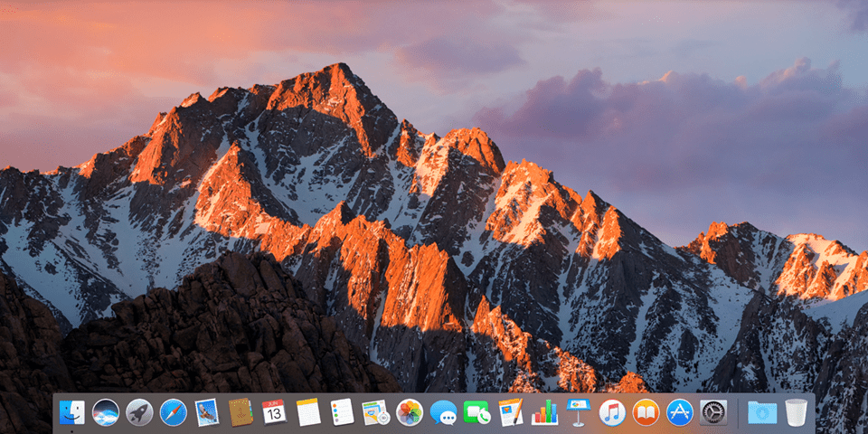Open Maps app in dock
This screenshot has width=868, height=434.
[376, 412]
